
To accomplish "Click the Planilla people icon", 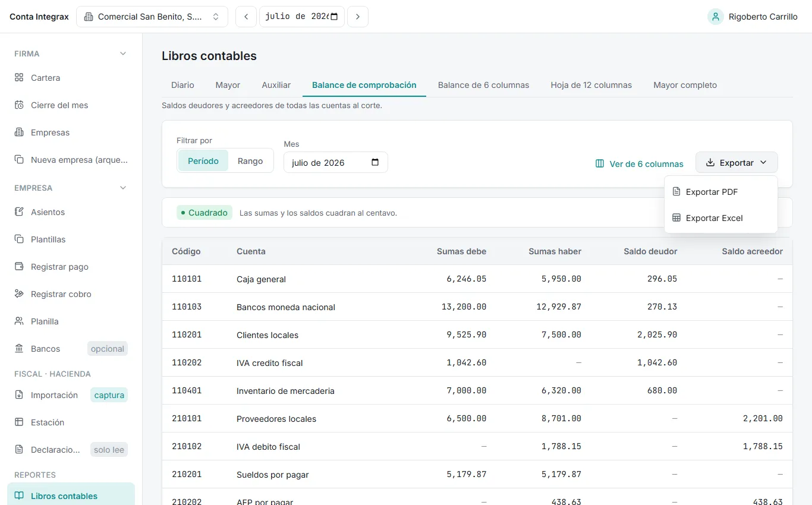I will (x=19, y=321).
